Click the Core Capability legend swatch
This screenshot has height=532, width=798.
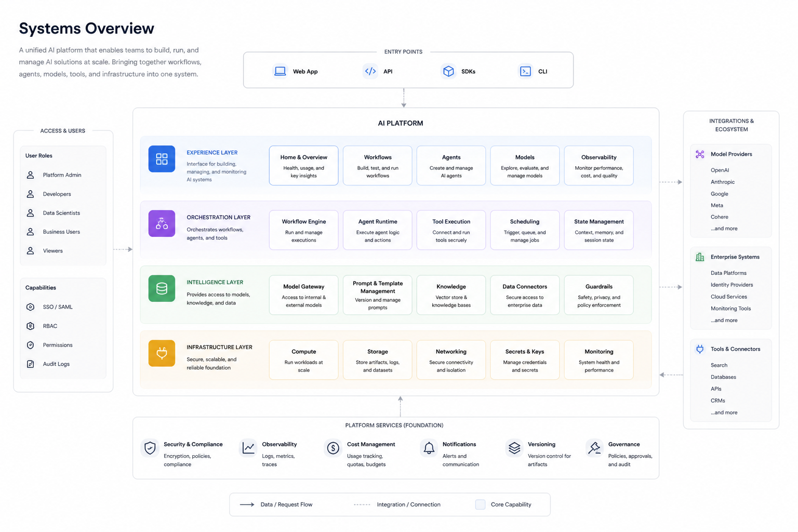point(481,504)
